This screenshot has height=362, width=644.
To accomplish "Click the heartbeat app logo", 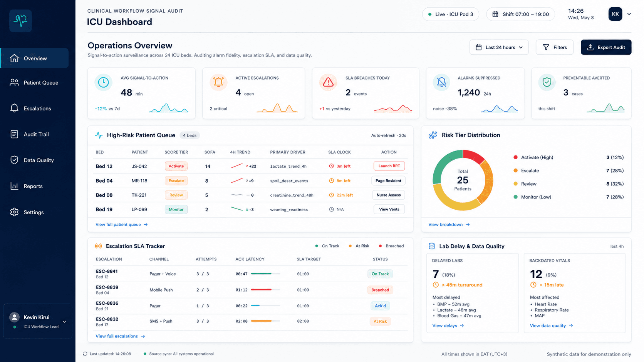I will (x=20, y=21).
